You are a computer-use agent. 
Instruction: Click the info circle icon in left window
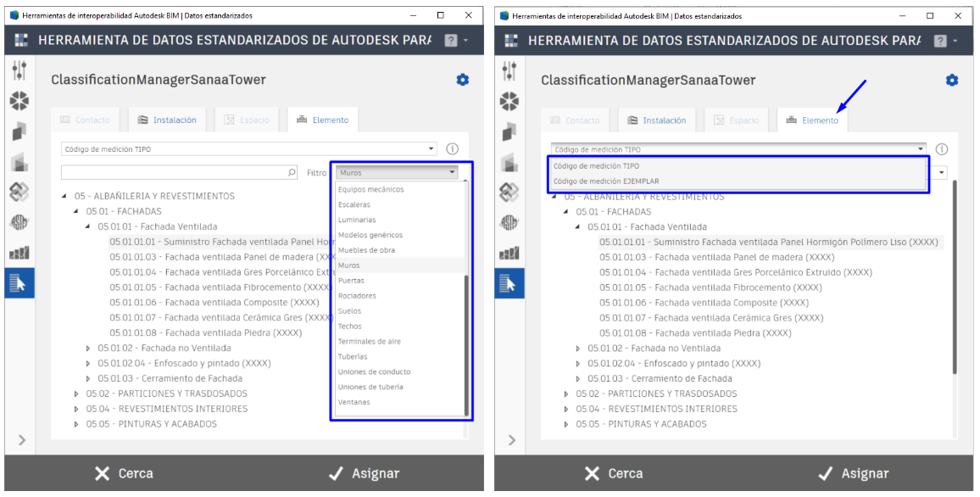(x=453, y=148)
